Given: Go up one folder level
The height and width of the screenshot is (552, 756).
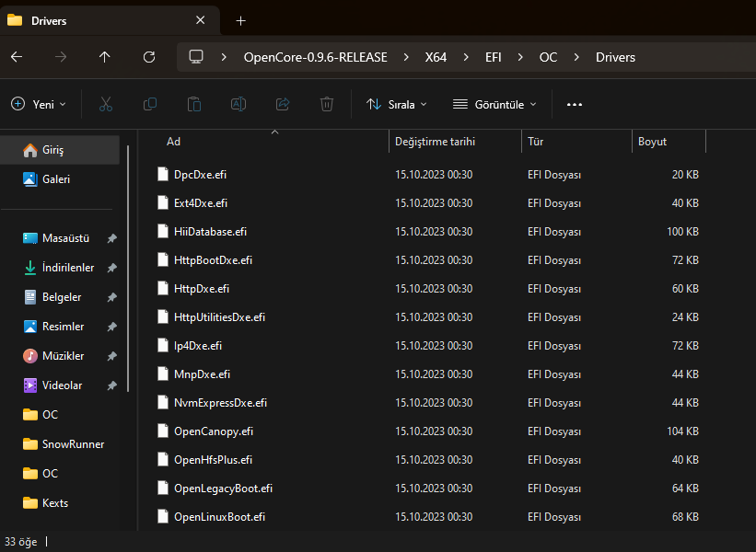Looking at the screenshot, I should pos(105,57).
